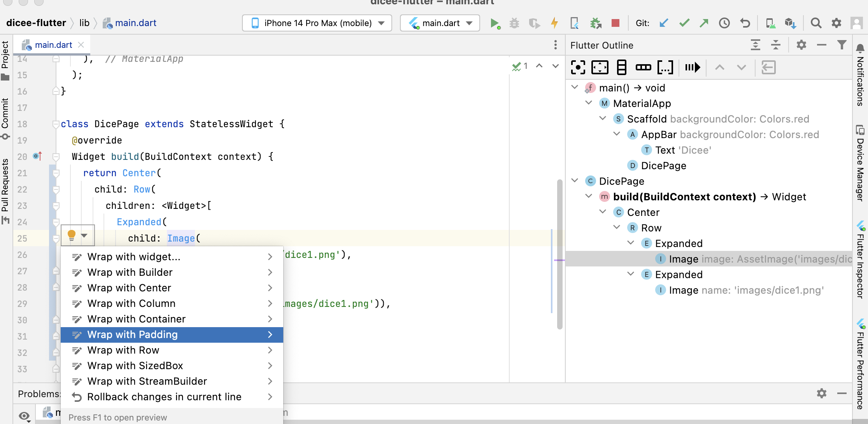Toggle the eye icon in Problems panel
Viewport: 868px width, 424px height.
(24, 415)
